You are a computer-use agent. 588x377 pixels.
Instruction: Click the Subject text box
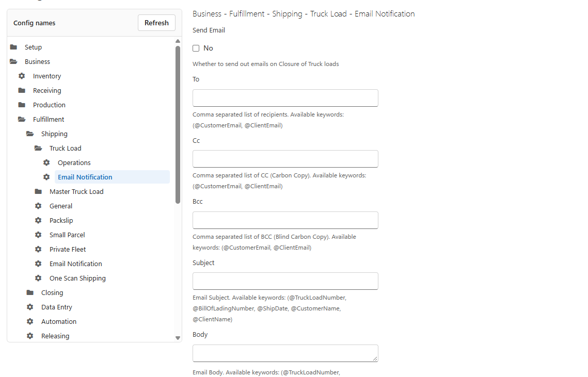(285, 281)
